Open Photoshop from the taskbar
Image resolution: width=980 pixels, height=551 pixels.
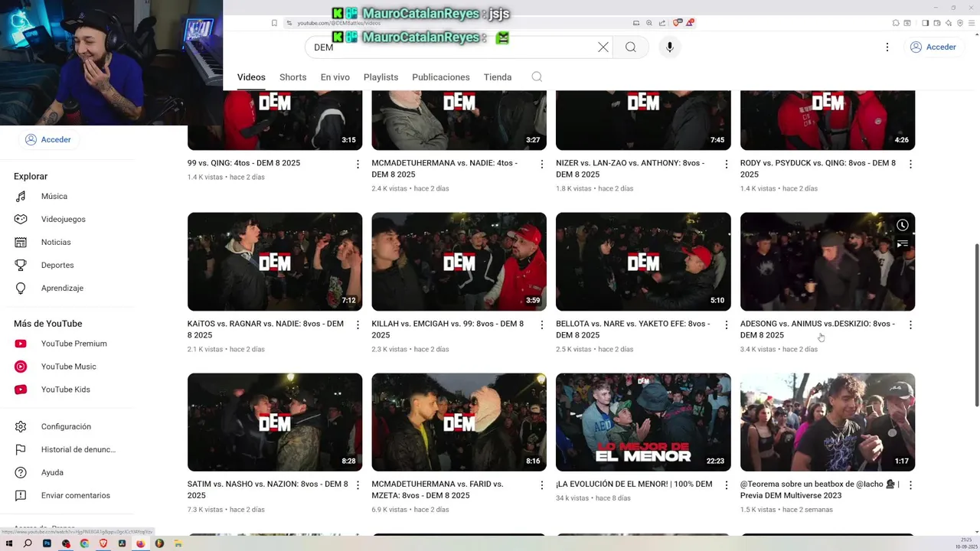click(47, 543)
